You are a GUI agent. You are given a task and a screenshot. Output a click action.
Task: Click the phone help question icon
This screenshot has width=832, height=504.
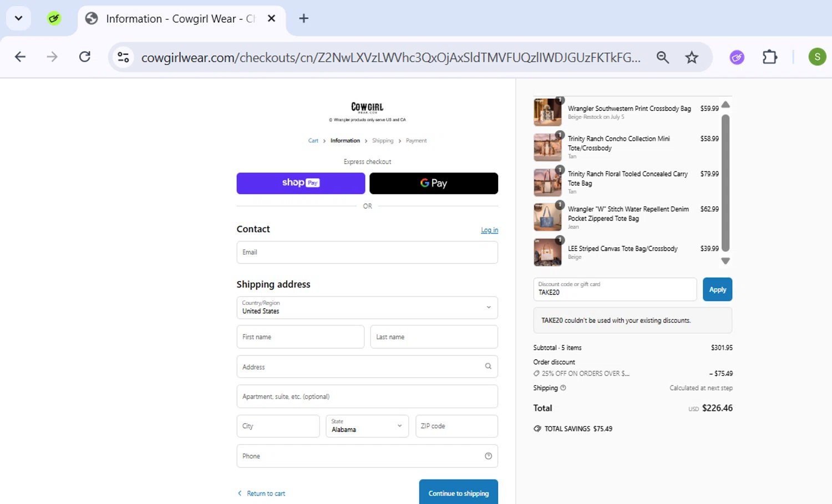pyautogui.click(x=488, y=456)
